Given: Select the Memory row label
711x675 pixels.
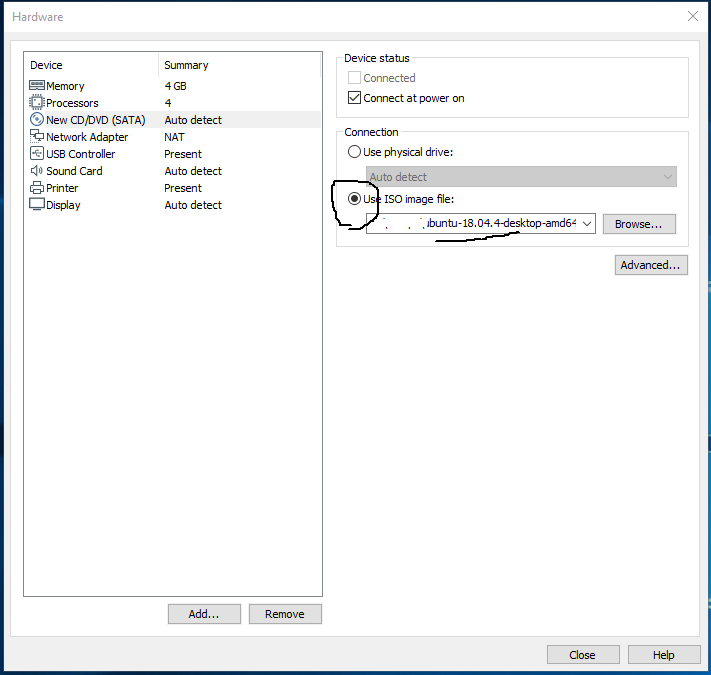Looking at the screenshot, I should [x=65, y=86].
